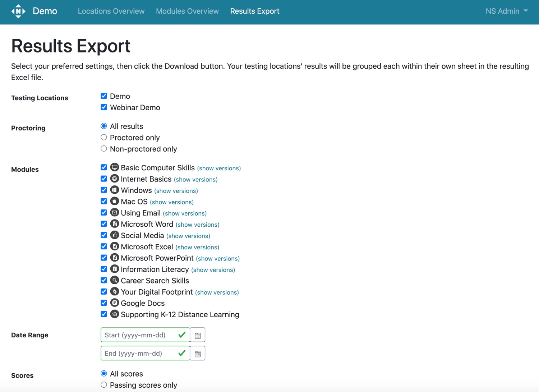Toggle the Supporting K-12 Distance Learning checkbox
This screenshot has height=392, width=539.
pyautogui.click(x=104, y=314)
